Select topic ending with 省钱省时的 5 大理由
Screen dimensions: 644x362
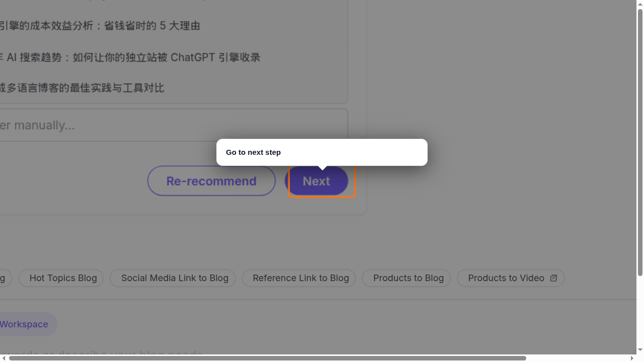[100, 26]
